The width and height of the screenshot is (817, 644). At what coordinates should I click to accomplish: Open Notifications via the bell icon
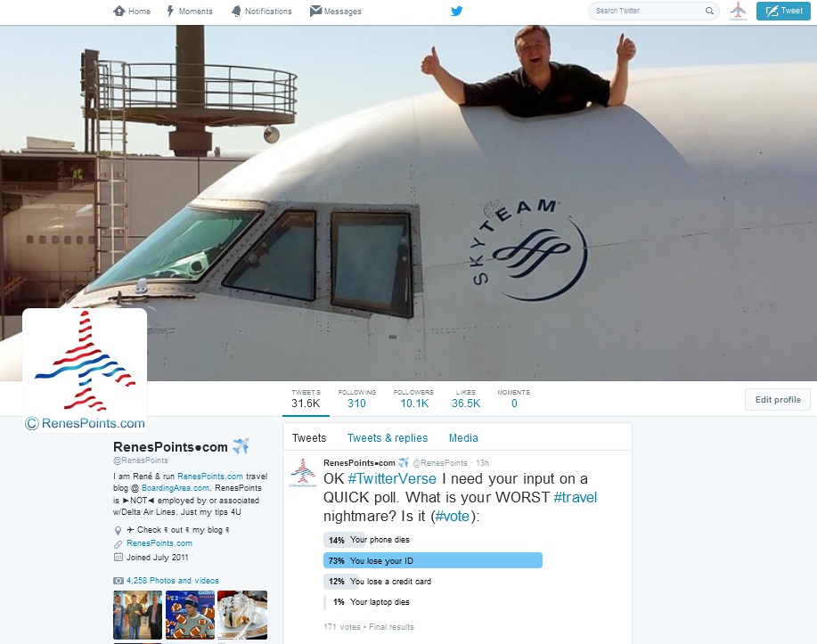point(237,11)
